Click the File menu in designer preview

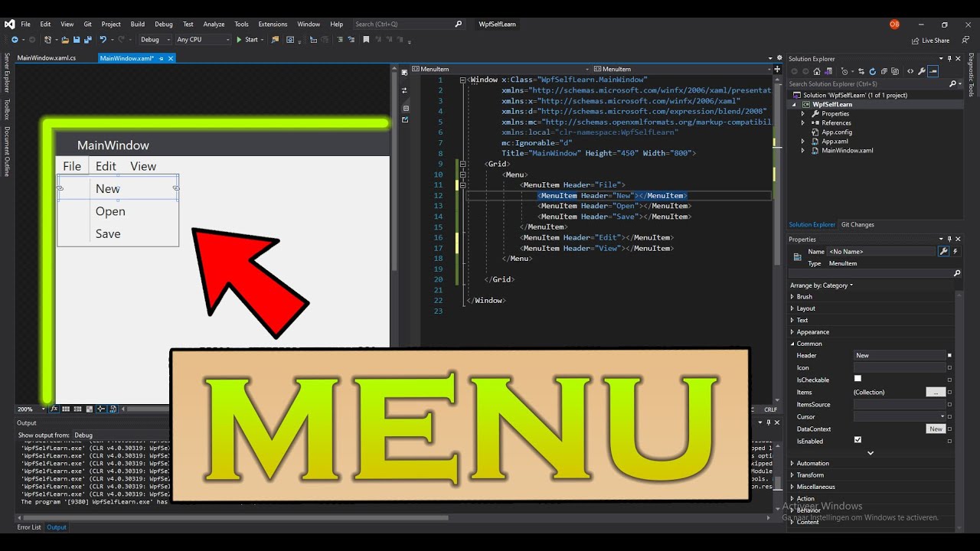72,166
